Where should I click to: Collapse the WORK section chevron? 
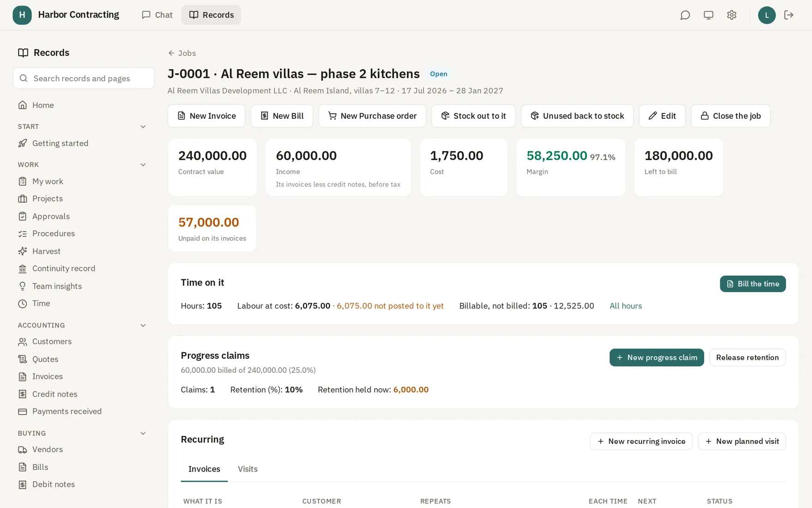[x=143, y=165]
